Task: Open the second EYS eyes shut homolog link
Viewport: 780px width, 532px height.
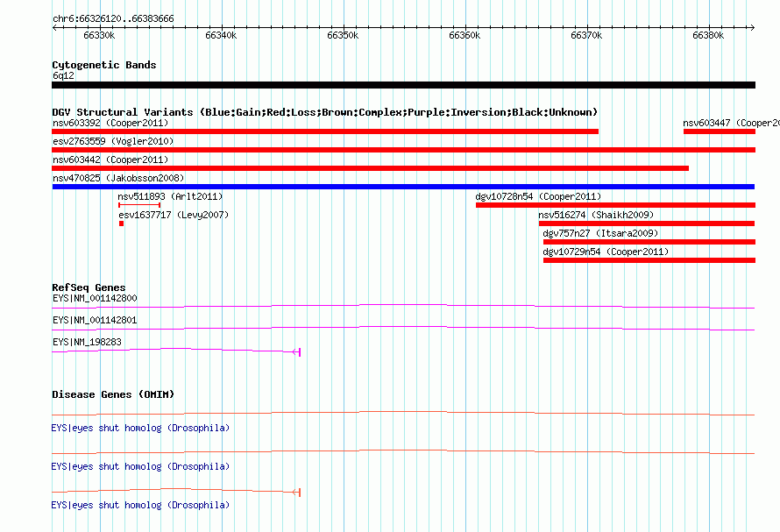Action: tap(140, 466)
